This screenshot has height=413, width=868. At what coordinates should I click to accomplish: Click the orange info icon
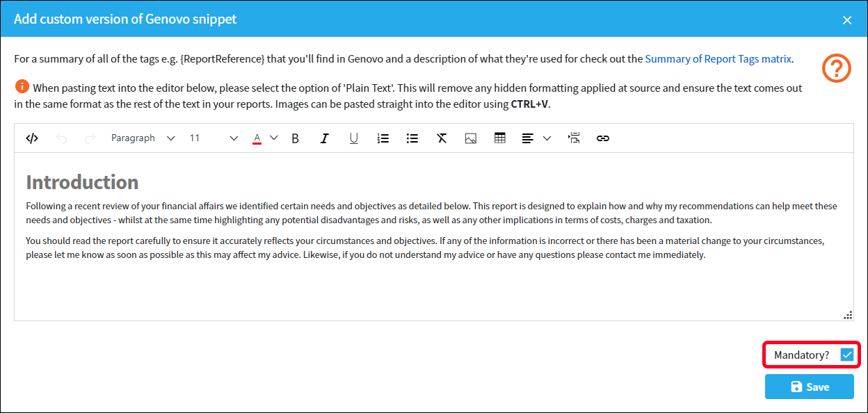tap(22, 87)
